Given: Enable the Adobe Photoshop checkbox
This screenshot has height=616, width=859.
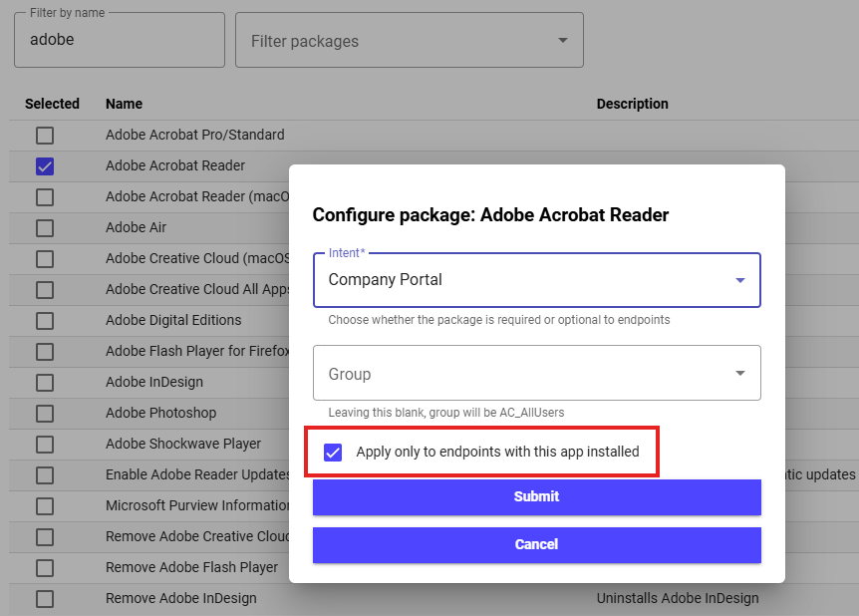Looking at the screenshot, I should pos(45,414).
